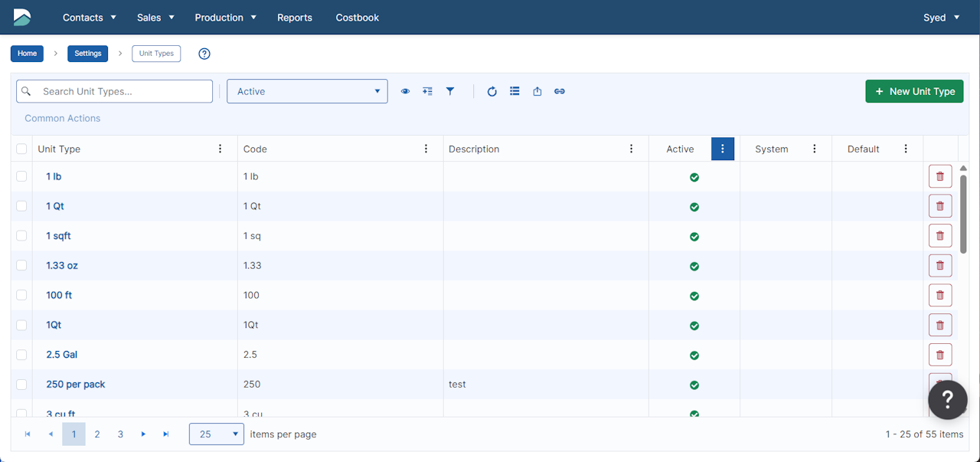Click the add column icon in toolbar
This screenshot has height=462, width=980.
427,91
